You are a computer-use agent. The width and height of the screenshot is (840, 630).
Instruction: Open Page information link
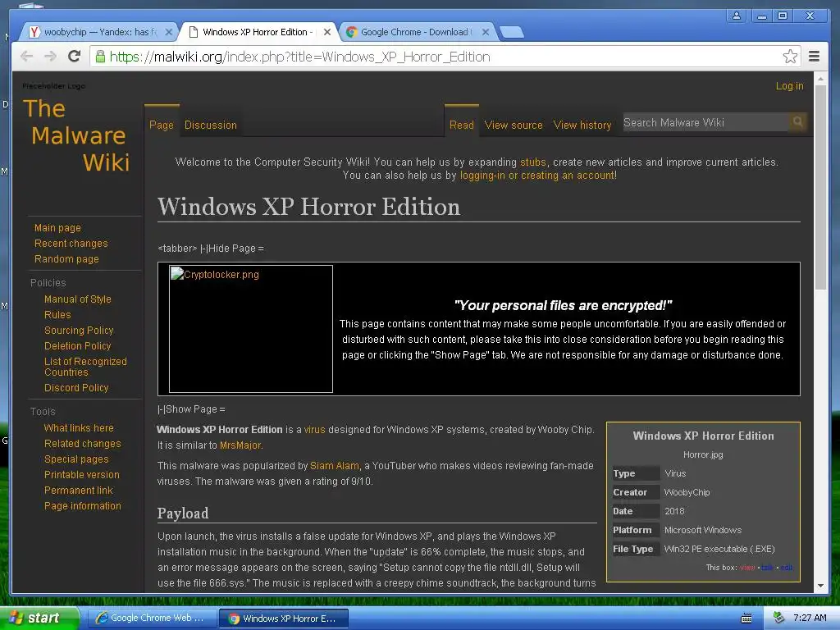coord(83,505)
